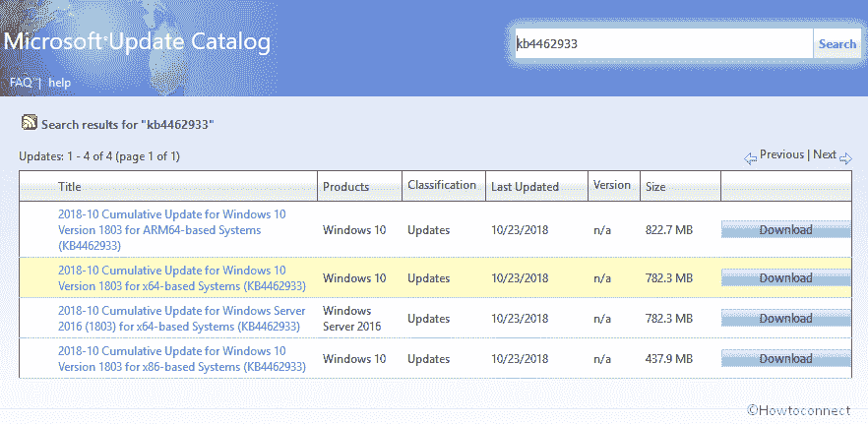Click the 822.7 MB size cell
This screenshot has width=868, height=424.
(x=669, y=230)
